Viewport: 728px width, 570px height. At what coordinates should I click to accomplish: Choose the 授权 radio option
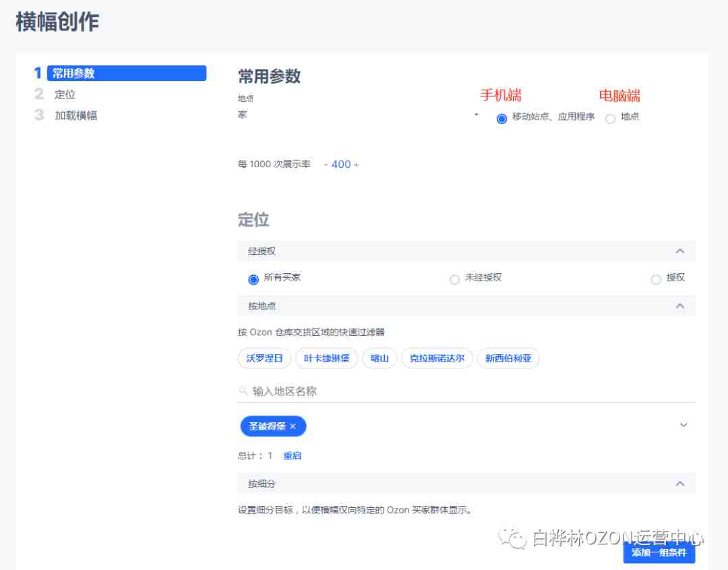tap(656, 279)
